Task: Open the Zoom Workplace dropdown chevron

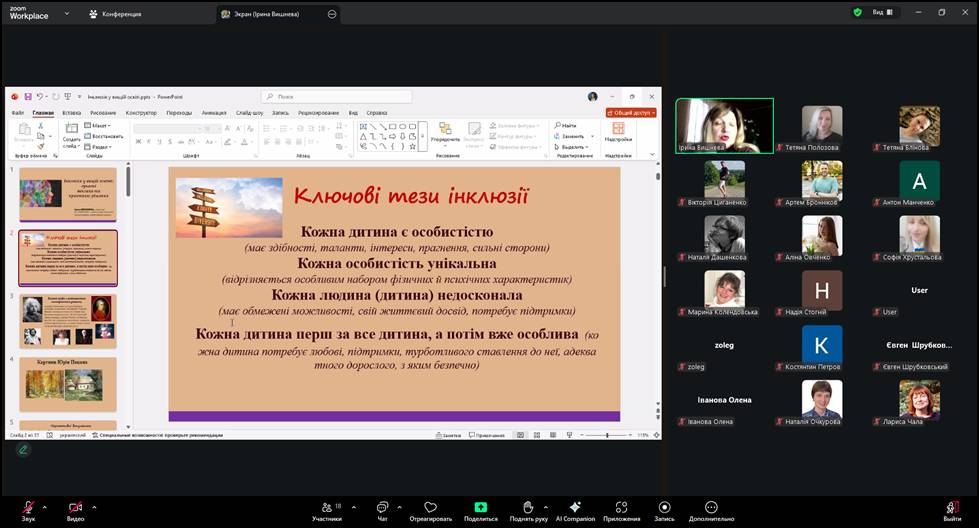Action: (67, 14)
